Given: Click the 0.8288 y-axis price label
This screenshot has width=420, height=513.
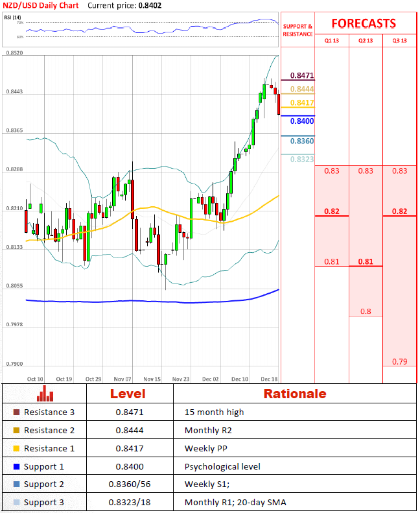Looking at the screenshot, I should (14, 169).
